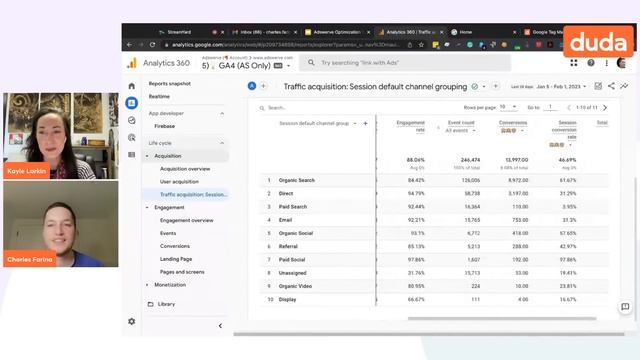Add a dimension with the plus icon

[x=365, y=123]
